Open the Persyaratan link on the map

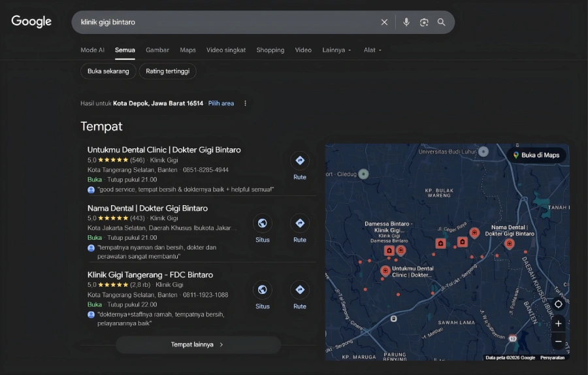click(552, 358)
